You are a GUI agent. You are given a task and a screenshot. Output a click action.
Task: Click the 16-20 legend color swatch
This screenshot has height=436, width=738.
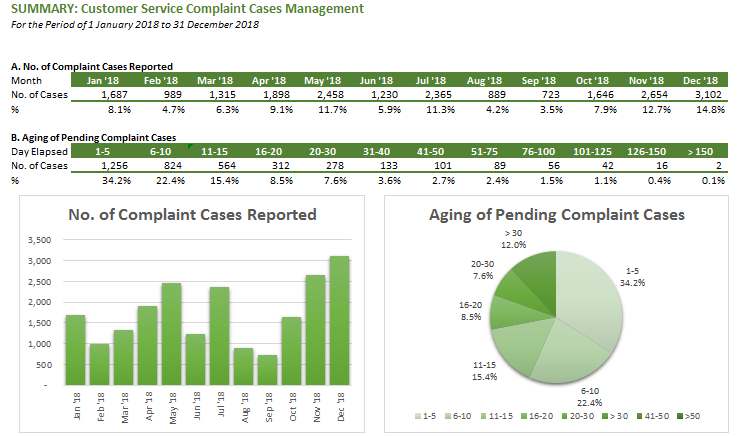(524, 416)
